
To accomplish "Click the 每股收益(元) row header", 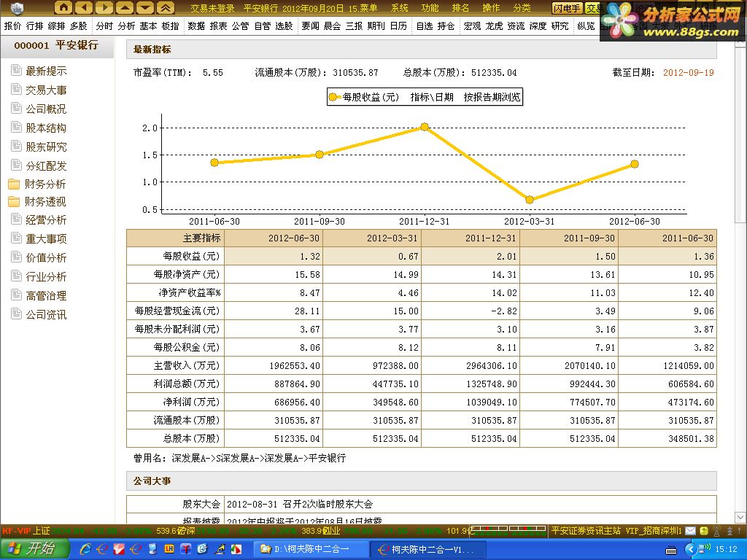I will click(175, 256).
